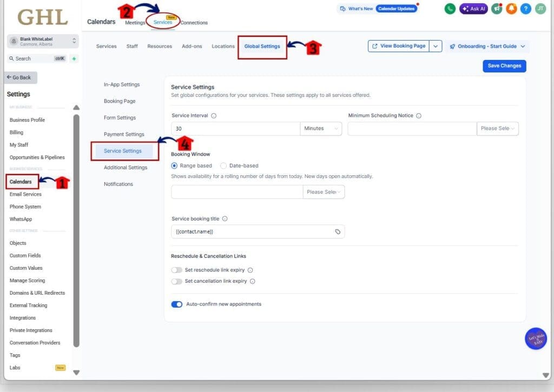Select the Date-based booking window option
Image resolution: width=554 pixels, height=392 pixels.
pos(223,165)
